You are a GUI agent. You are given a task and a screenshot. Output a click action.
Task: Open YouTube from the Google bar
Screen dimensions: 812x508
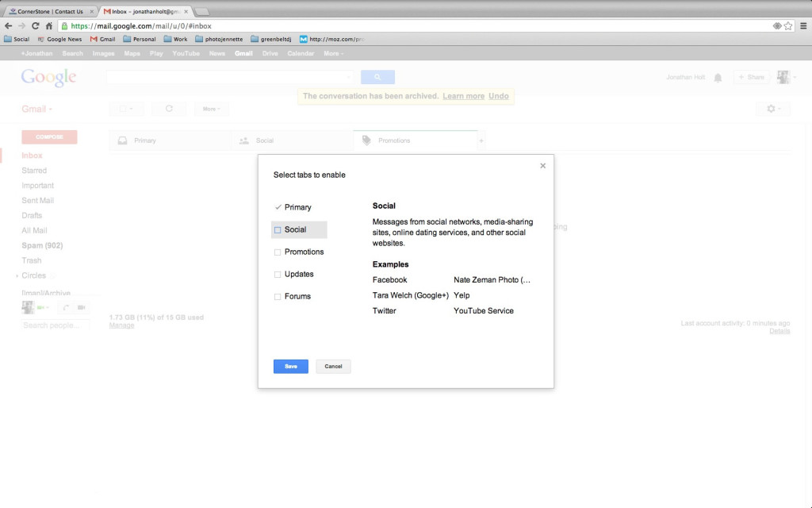click(x=186, y=53)
